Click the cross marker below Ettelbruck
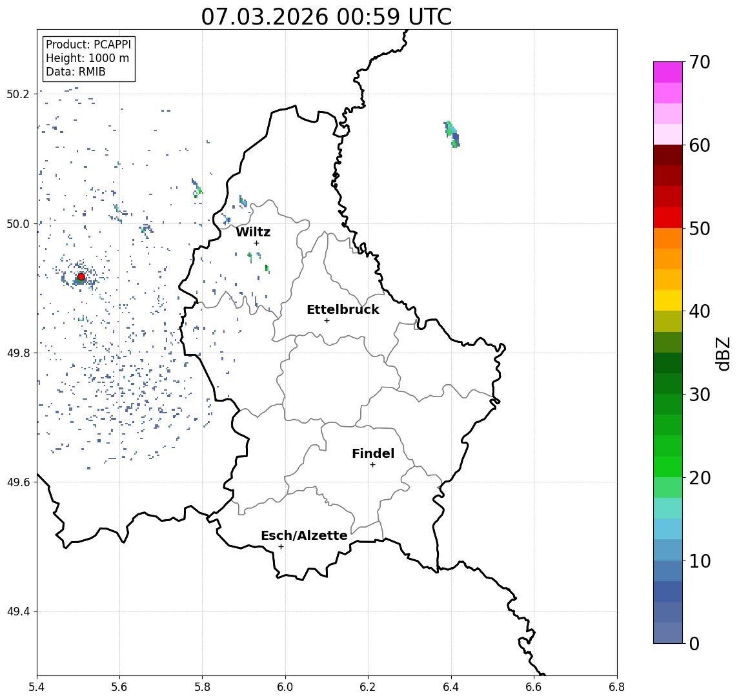Viewport: 739px width, 700px height. (x=327, y=321)
